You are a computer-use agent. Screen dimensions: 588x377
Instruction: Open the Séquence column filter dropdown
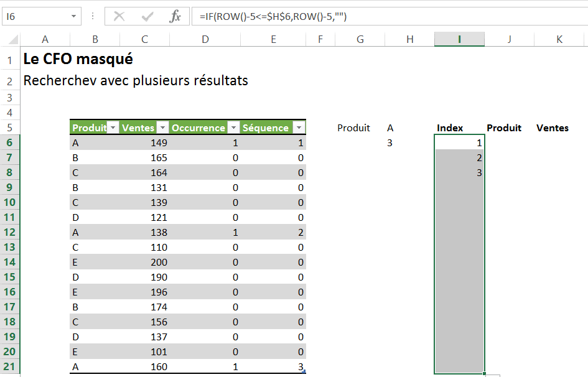(x=299, y=128)
